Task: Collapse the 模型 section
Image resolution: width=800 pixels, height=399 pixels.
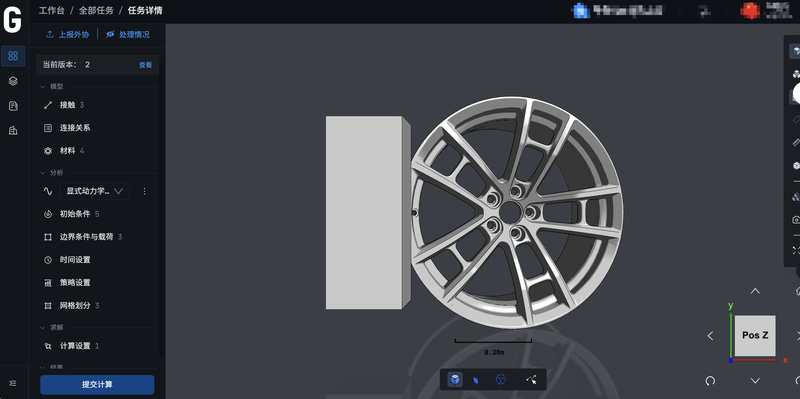Action: [42, 87]
